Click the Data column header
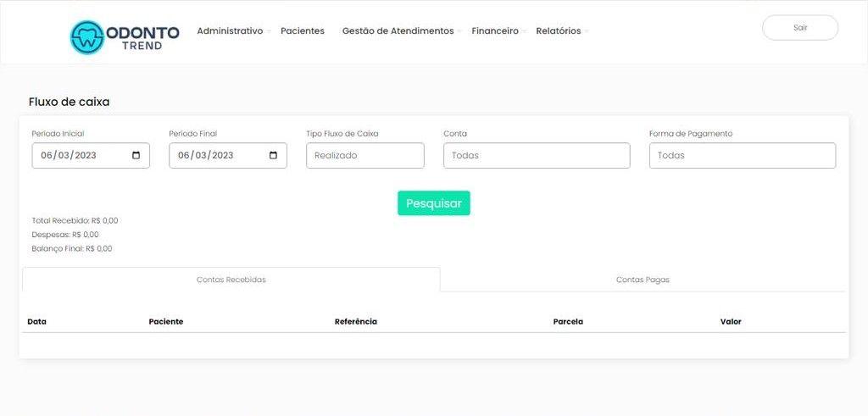 [36, 322]
